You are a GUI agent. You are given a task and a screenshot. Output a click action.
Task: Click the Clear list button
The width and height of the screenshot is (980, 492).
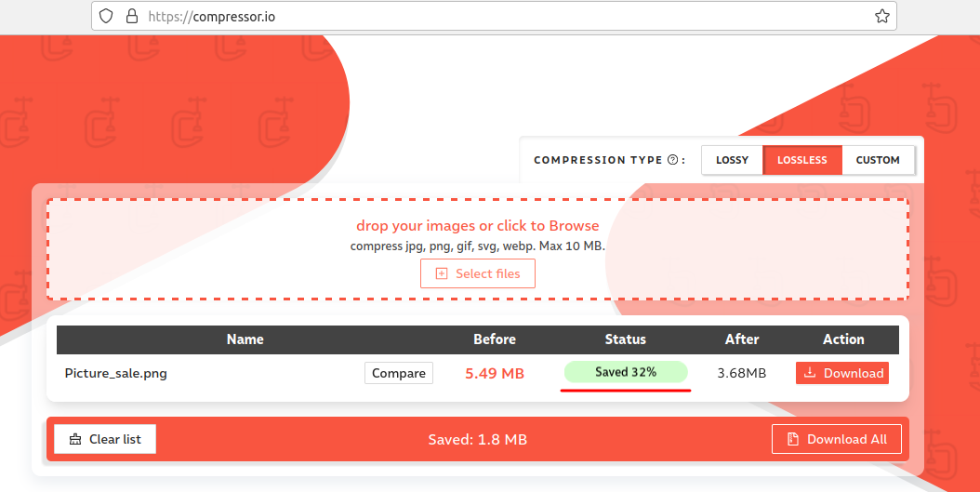[105, 439]
